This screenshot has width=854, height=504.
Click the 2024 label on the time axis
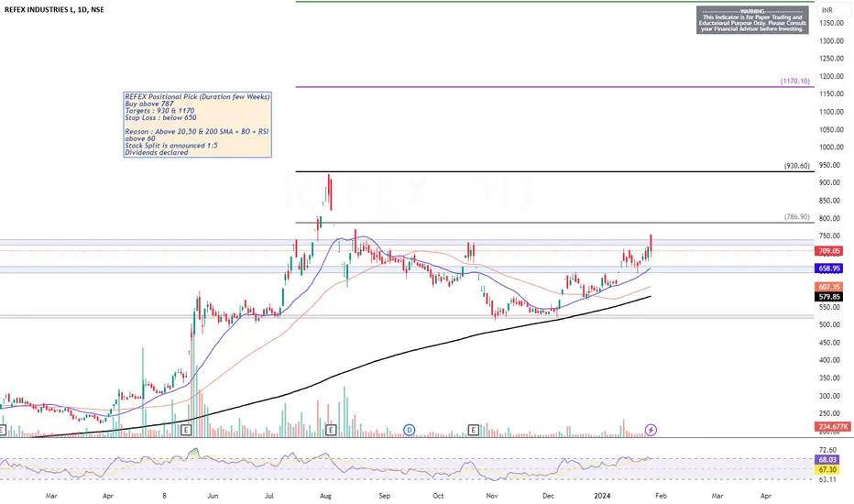tap(602, 496)
